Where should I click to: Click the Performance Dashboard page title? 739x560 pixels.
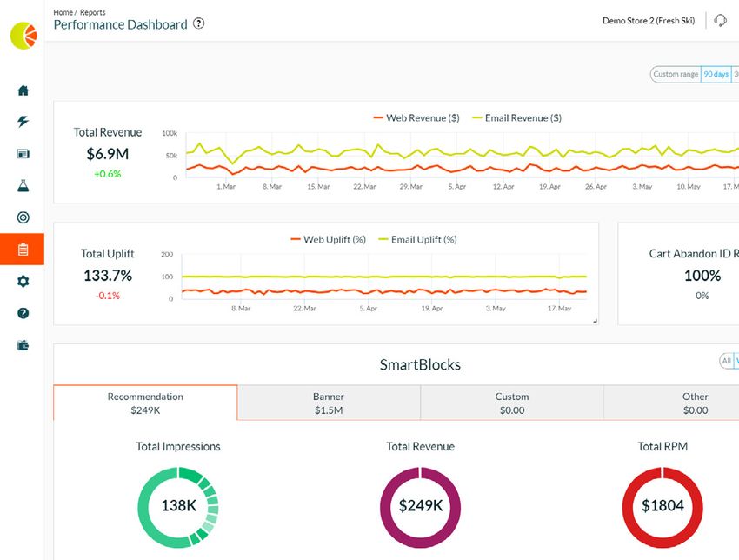(x=120, y=24)
